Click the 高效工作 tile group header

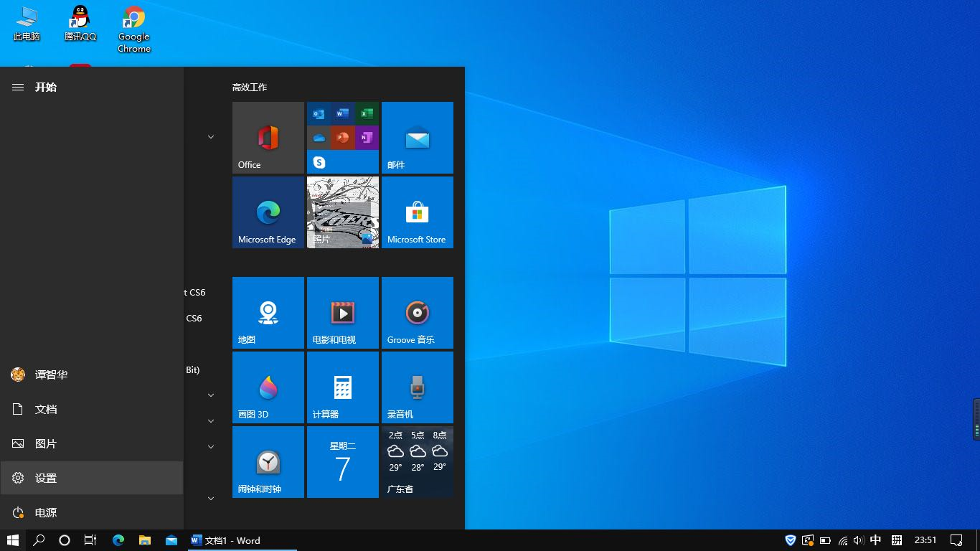coord(250,87)
